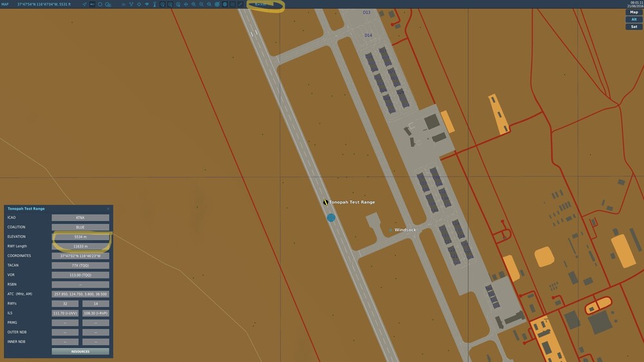Click the Windsock map label
This screenshot has width=644, height=362.
coord(405,230)
